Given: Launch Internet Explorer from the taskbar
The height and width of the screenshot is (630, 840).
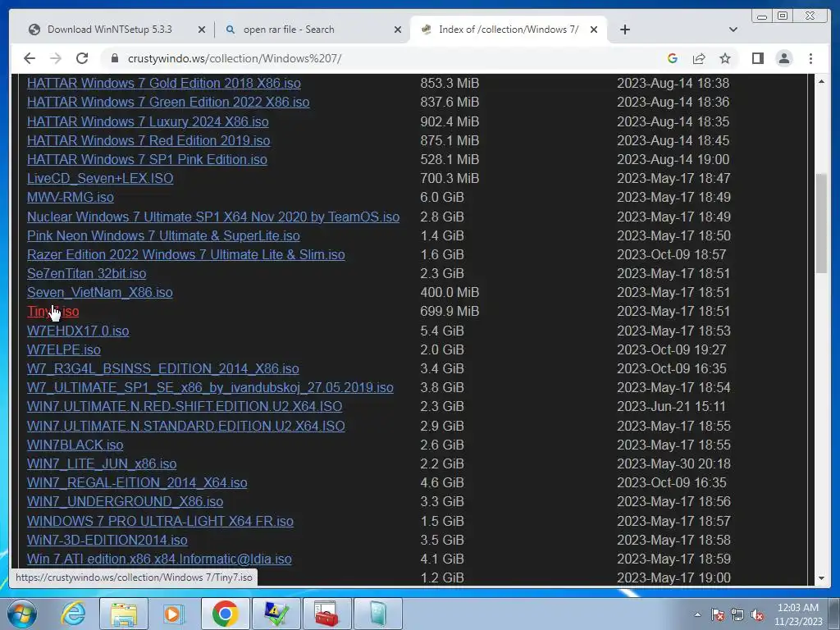Looking at the screenshot, I should click(x=73, y=614).
